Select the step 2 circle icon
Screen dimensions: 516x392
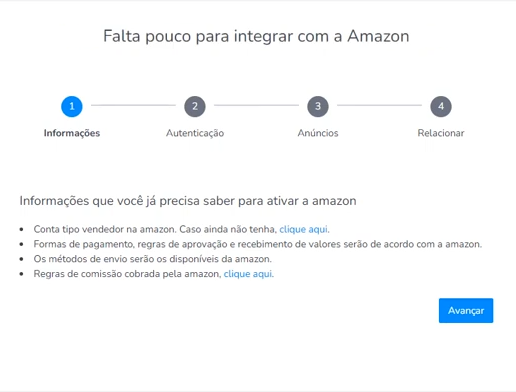tap(195, 106)
